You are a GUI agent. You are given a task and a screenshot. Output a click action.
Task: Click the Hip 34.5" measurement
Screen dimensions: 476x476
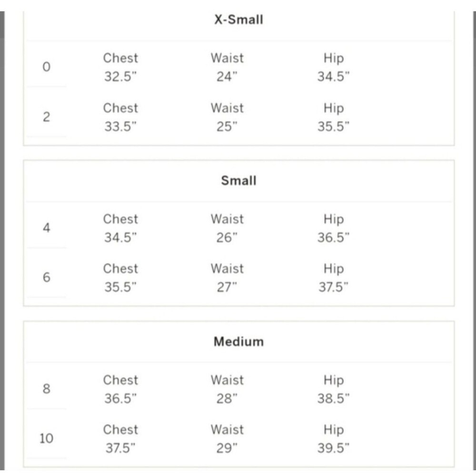coord(333,67)
